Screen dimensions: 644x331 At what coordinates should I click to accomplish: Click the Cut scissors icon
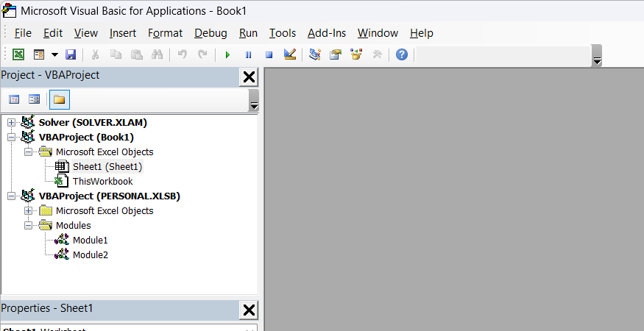[95, 54]
